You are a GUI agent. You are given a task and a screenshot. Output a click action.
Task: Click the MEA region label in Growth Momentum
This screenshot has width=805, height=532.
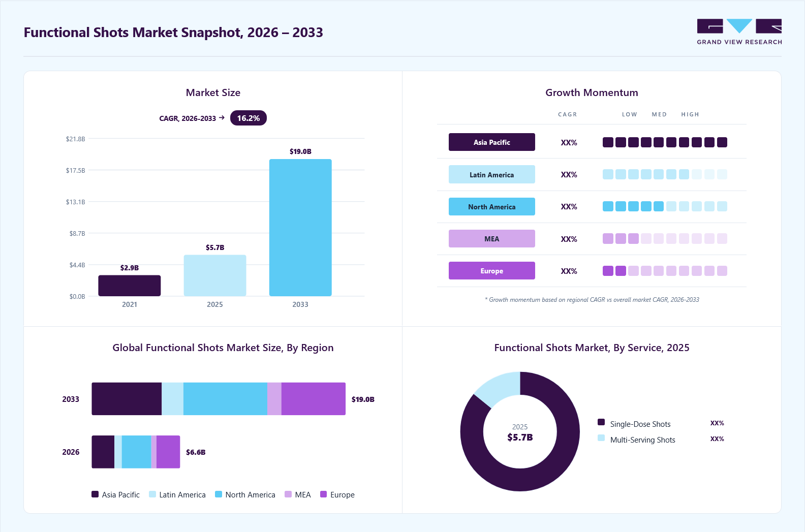tap(492, 239)
